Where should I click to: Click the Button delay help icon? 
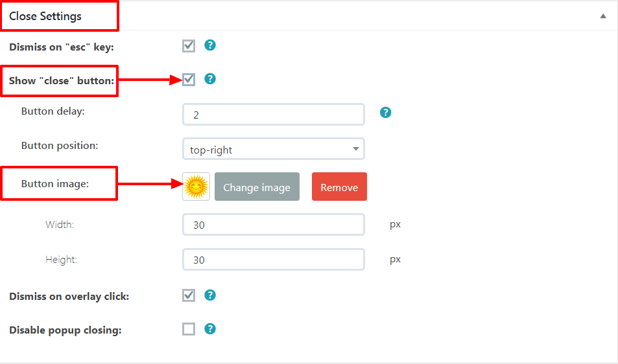(x=385, y=113)
